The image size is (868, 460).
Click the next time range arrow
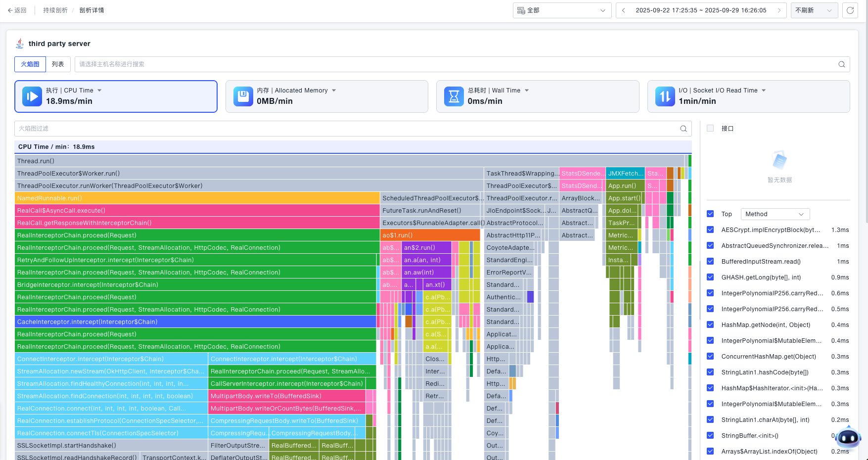point(779,10)
